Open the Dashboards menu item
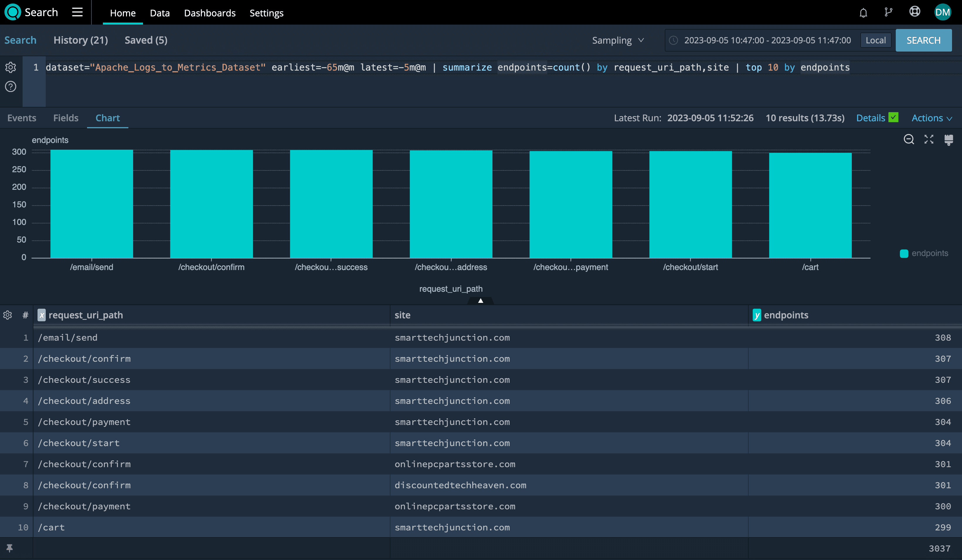The width and height of the screenshot is (962, 560). coord(210,13)
